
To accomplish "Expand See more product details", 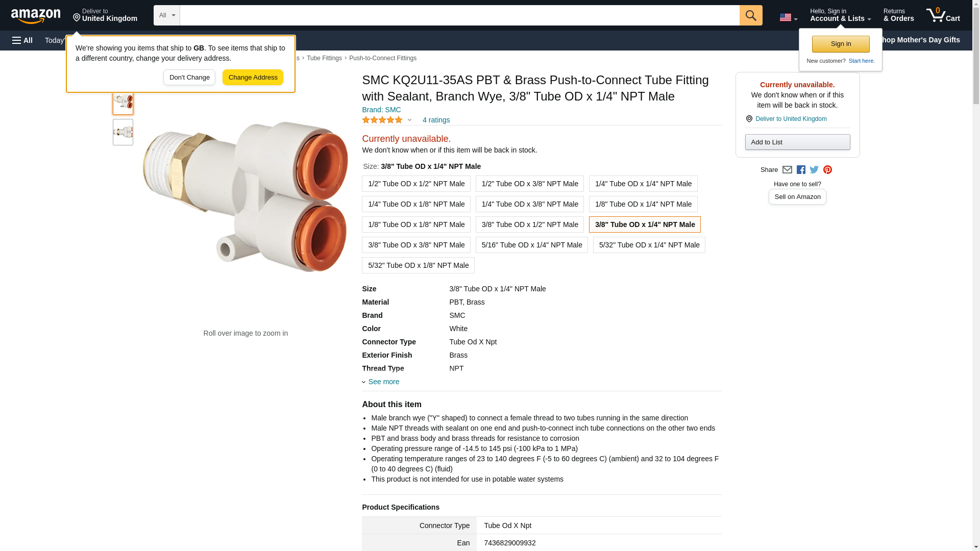I will (383, 382).
